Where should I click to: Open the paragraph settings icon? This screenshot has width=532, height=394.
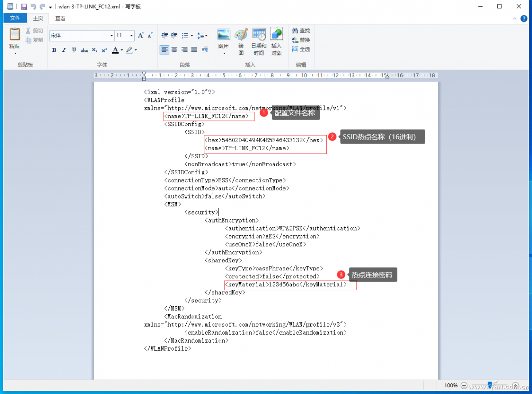pos(205,50)
